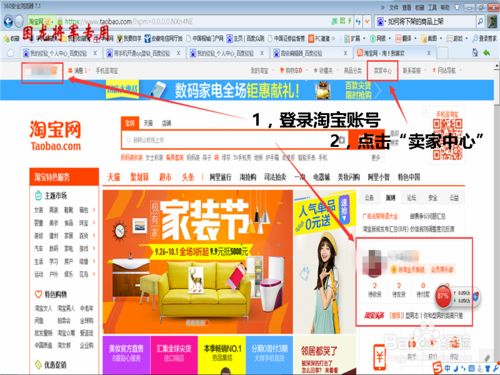Viewport: 500px width, 375px height.
Task: Switch to the 公告 notice tab
Action: click(x=369, y=198)
